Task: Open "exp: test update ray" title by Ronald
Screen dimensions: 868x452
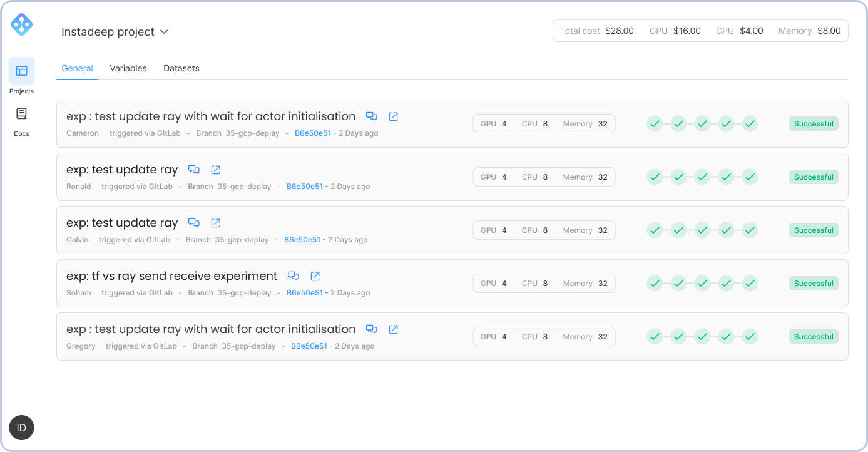Action: [x=122, y=170]
